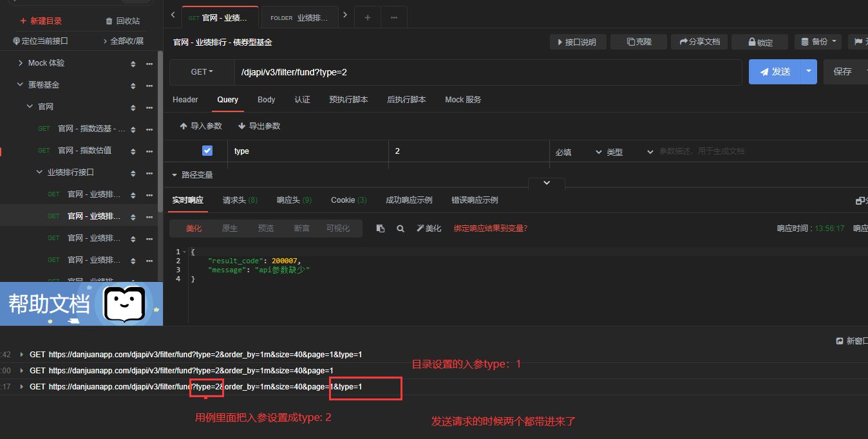Click more options dots for 官网 folder
This screenshot has height=439, width=868.
click(x=149, y=107)
